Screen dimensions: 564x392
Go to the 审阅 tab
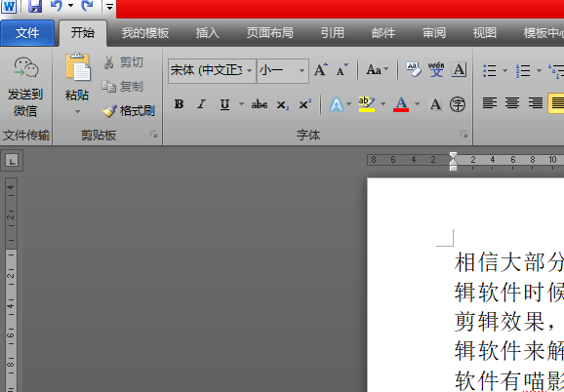point(434,33)
